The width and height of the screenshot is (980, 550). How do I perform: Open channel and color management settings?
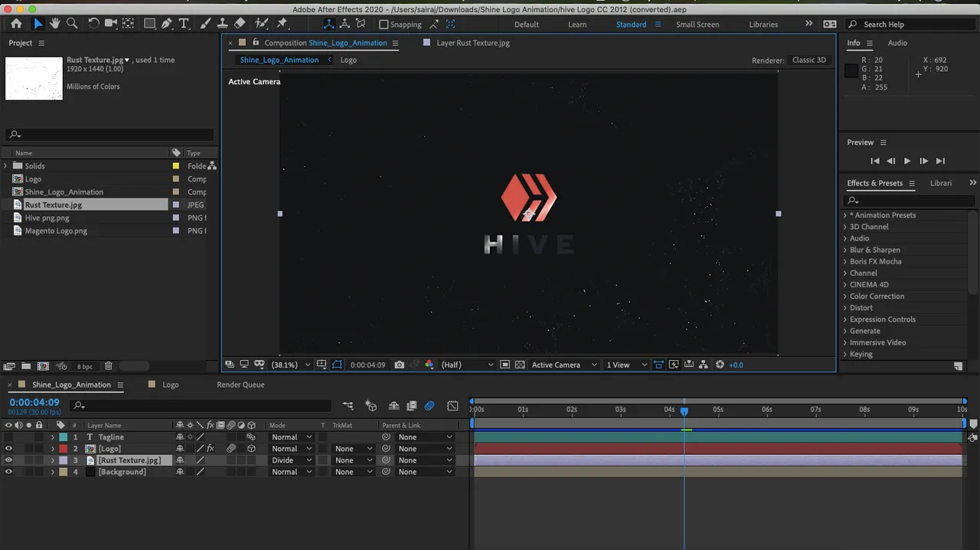click(430, 365)
